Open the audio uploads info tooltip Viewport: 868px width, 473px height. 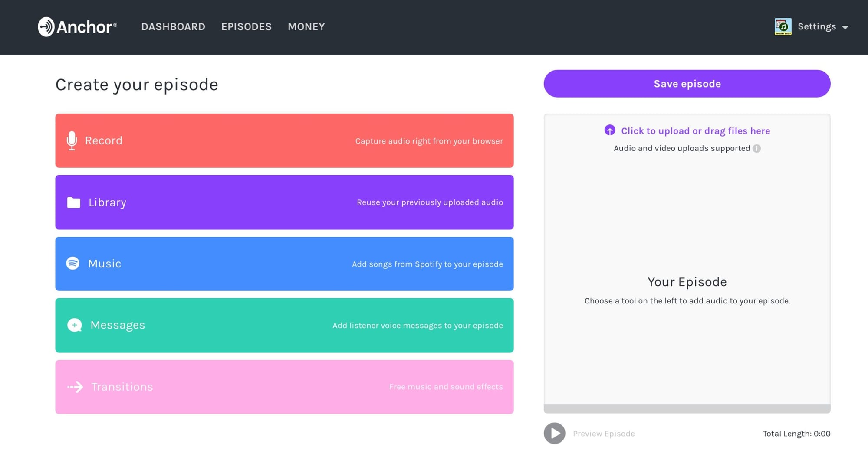point(757,148)
